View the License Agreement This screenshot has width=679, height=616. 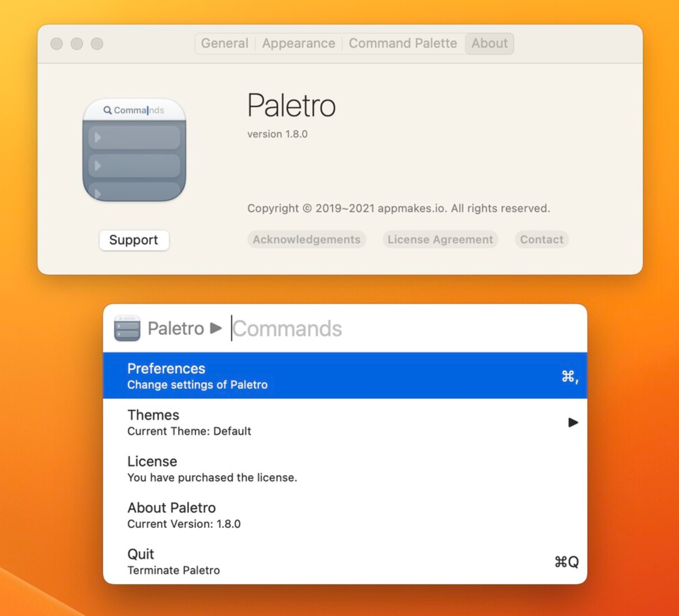440,240
